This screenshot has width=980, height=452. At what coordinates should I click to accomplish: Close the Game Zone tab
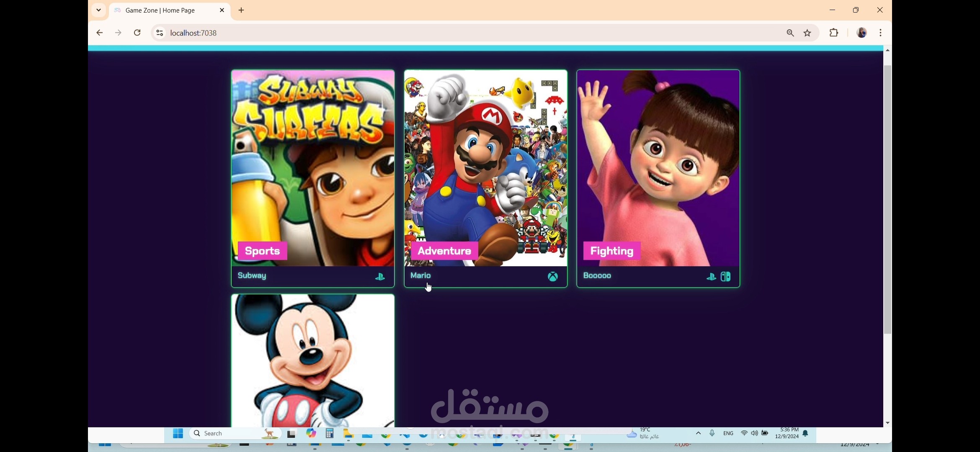point(222,10)
